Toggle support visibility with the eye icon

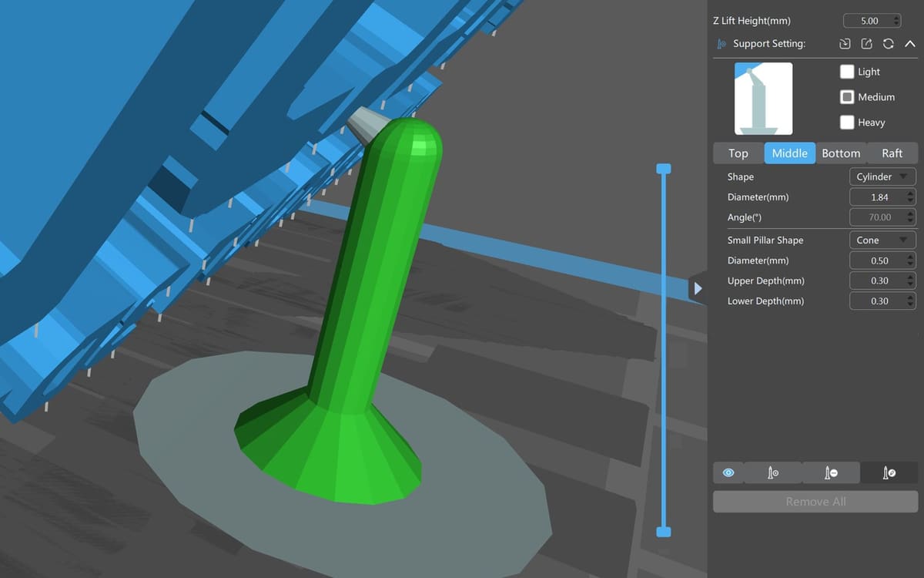728,472
